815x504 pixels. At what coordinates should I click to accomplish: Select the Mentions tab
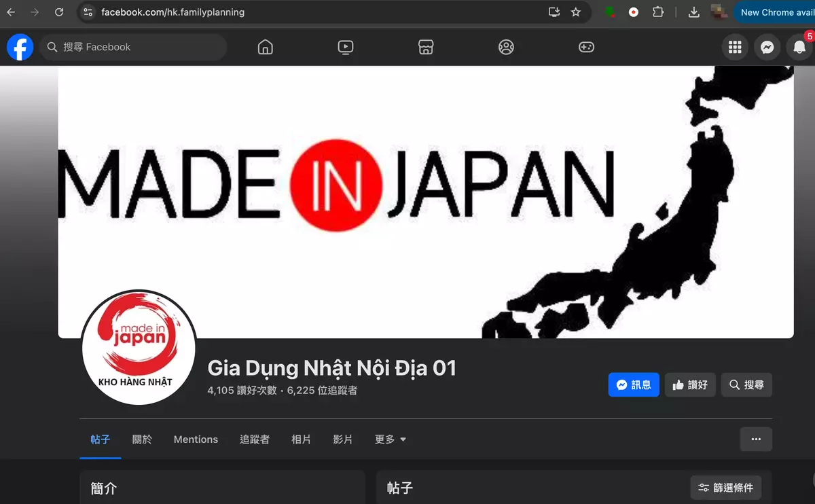click(x=196, y=439)
